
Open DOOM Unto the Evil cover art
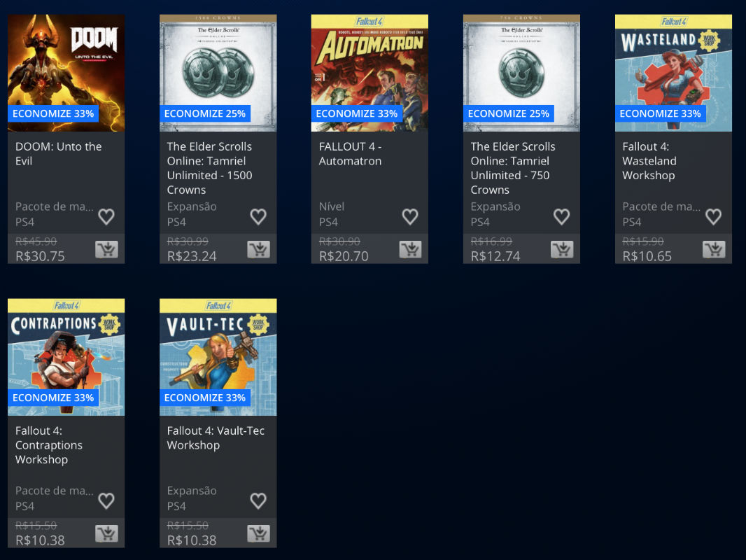pos(66,73)
